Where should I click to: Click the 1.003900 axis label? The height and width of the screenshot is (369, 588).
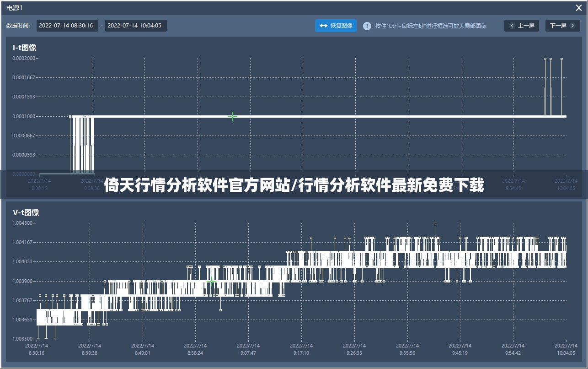click(22, 281)
